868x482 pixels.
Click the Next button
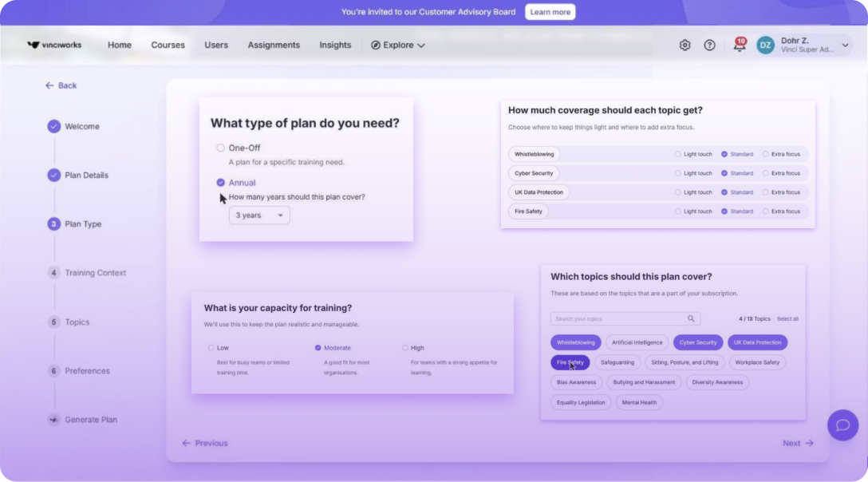click(798, 443)
